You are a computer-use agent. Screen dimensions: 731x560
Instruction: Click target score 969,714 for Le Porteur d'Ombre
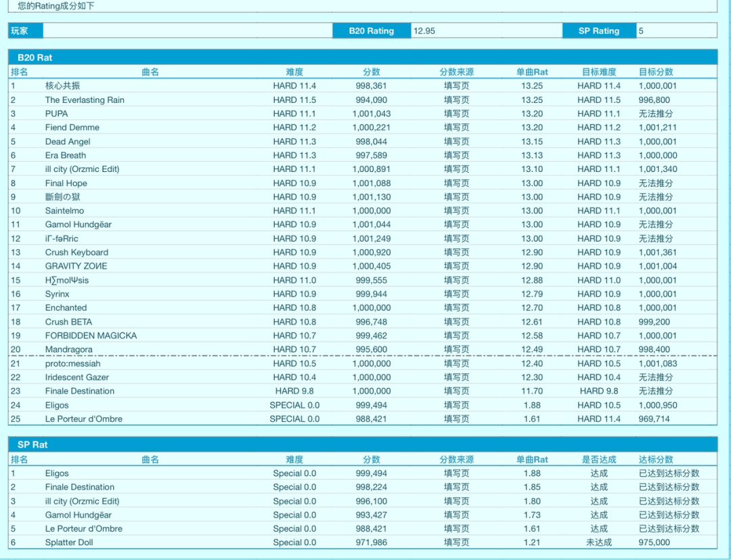coord(654,418)
